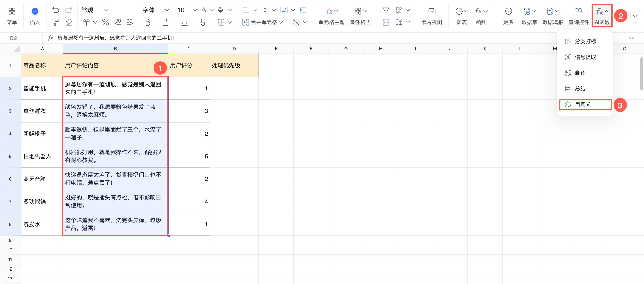Choose 总结 in the AI function menu
The height and width of the screenshot is (284, 644).
pyautogui.click(x=585, y=89)
